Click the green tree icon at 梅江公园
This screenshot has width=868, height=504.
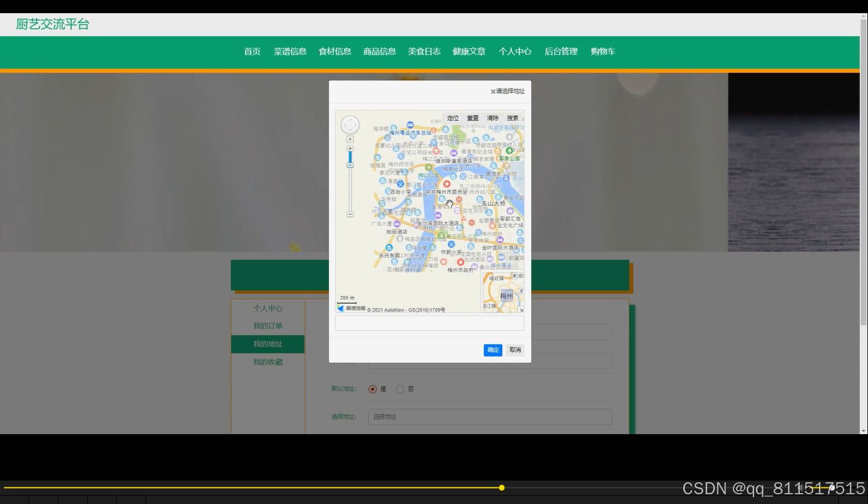pyautogui.click(x=429, y=167)
